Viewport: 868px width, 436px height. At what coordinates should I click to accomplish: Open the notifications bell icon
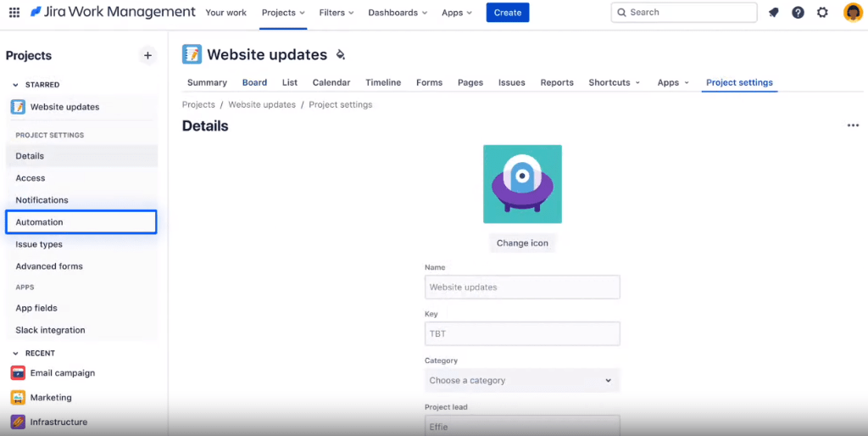pyautogui.click(x=773, y=12)
